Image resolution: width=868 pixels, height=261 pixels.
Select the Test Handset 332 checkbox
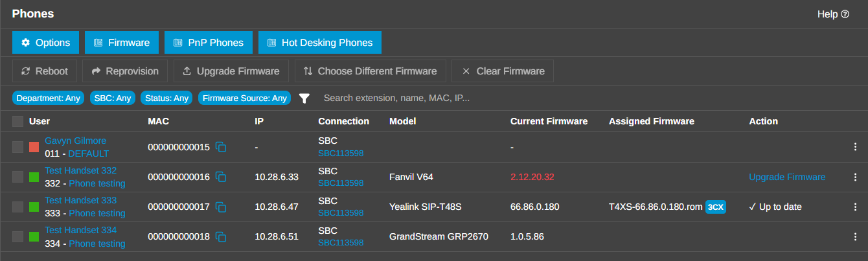pos(17,177)
